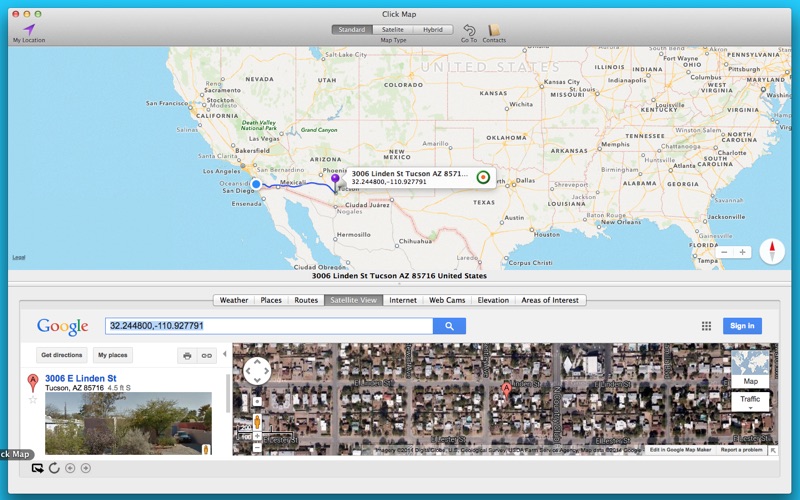Open the Street View photo thumbnail
The width and height of the screenshot is (800, 500).
[x=128, y=423]
